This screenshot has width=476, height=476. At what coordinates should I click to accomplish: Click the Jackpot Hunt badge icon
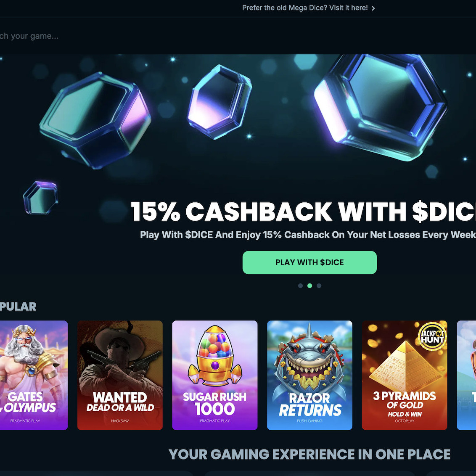pos(432,336)
